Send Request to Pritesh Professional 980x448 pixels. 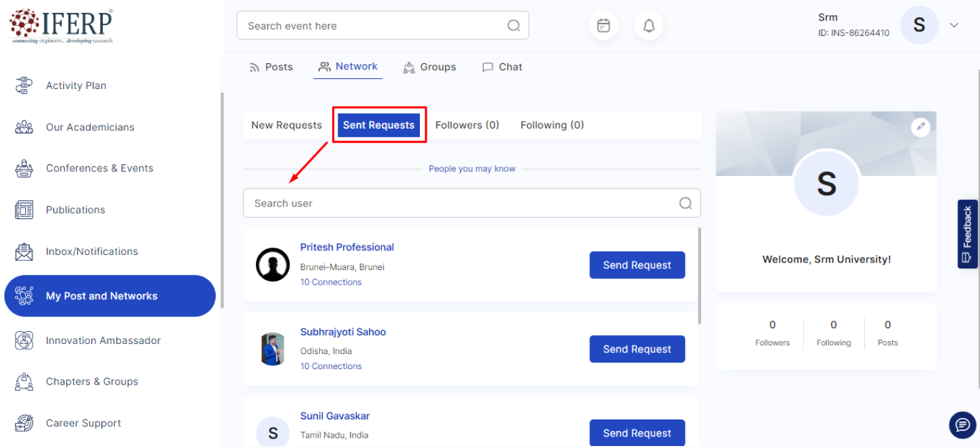coord(636,265)
